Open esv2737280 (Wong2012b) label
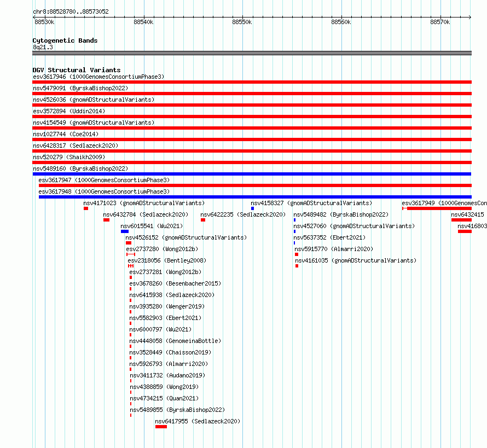 coord(162,249)
